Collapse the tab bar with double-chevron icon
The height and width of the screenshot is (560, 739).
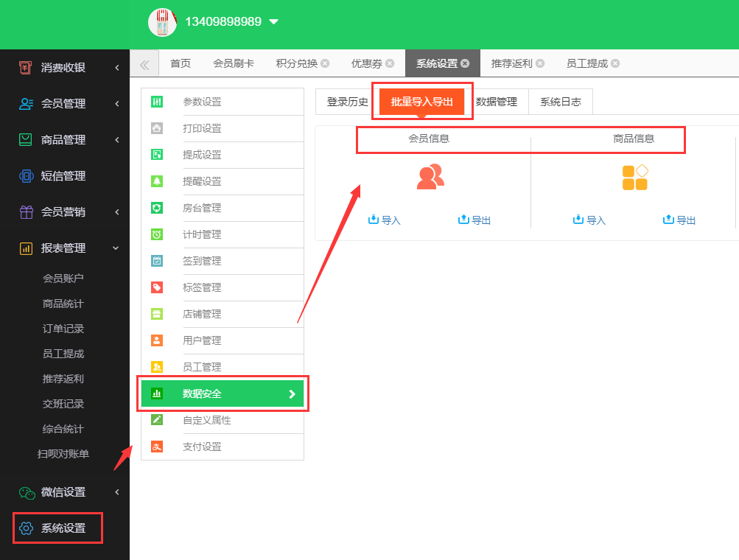coord(144,64)
